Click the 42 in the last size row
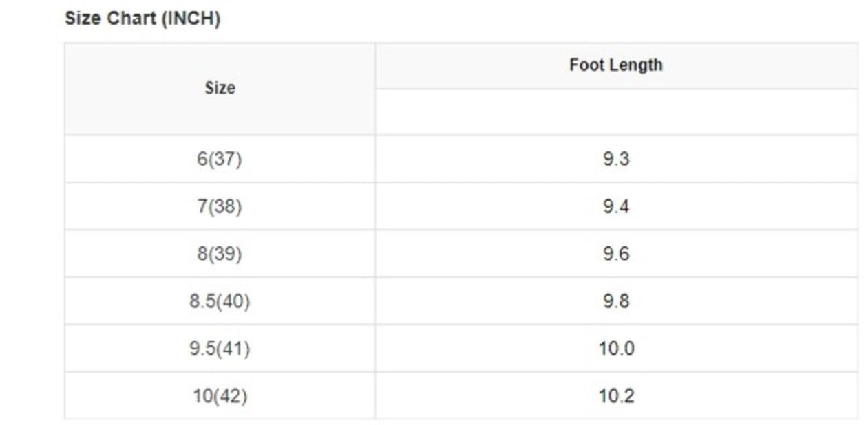Viewport: 868px width, 425px height. pos(231,396)
